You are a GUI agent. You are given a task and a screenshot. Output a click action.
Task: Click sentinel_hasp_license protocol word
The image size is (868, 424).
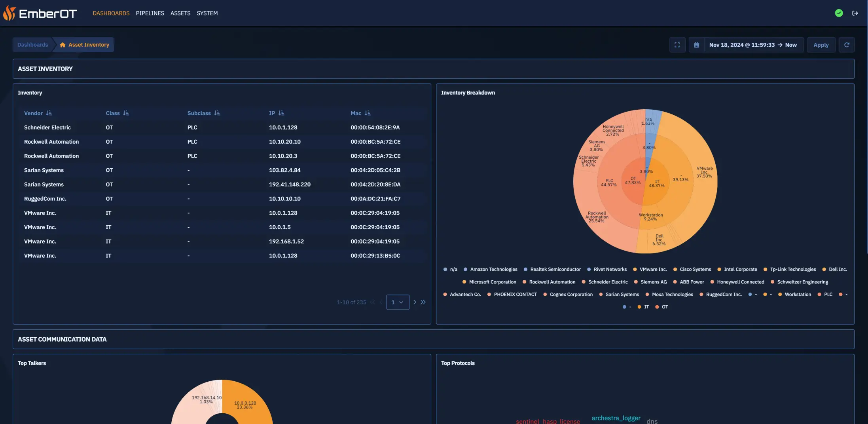pos(548,421)
